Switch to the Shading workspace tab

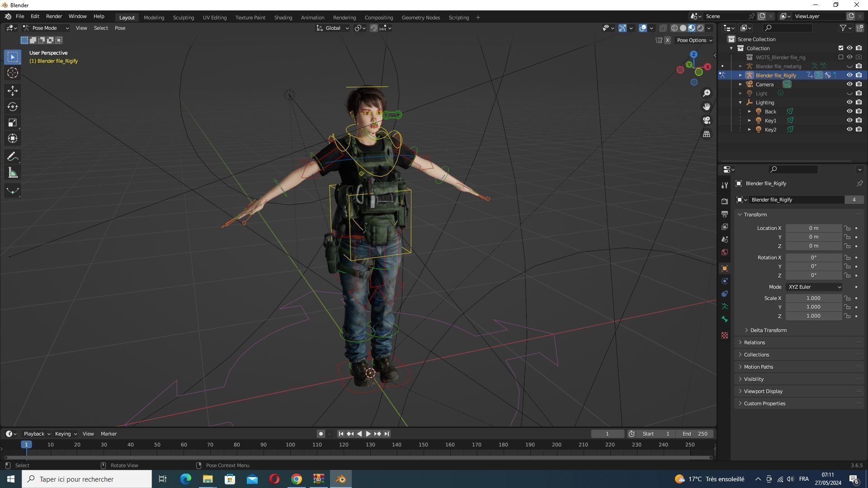(x=283, y=18)
